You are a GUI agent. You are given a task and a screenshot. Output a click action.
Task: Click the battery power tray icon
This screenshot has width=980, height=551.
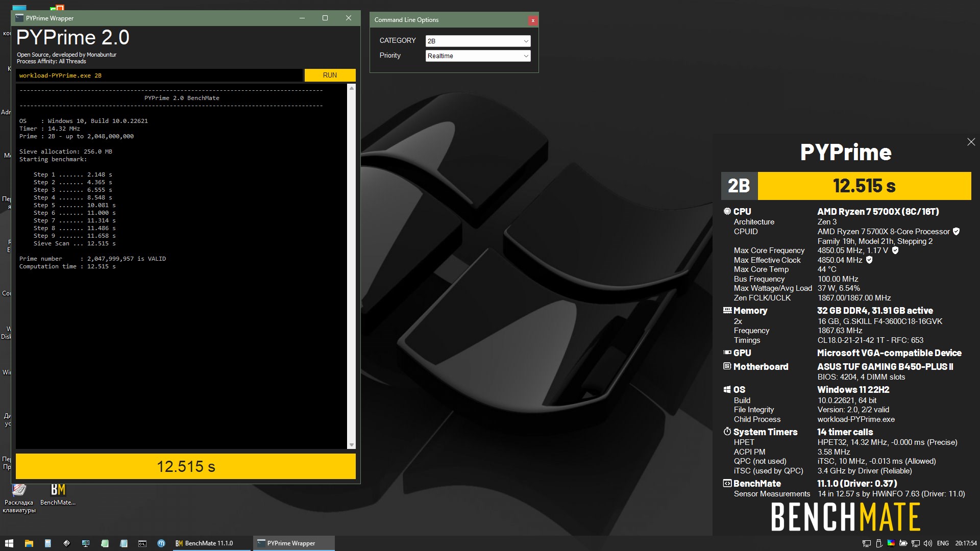pos(903,543)
